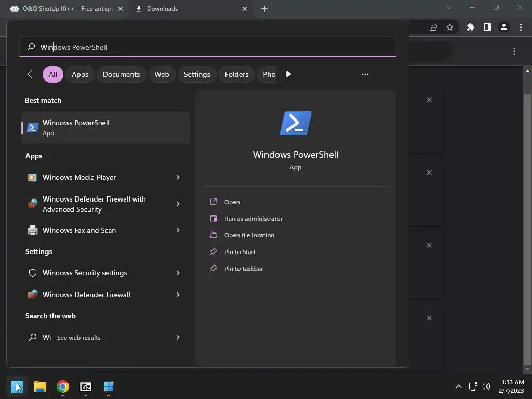
Task: Click the Windows Defender Firewall settings icon
Action: click(x=32, y=295)
